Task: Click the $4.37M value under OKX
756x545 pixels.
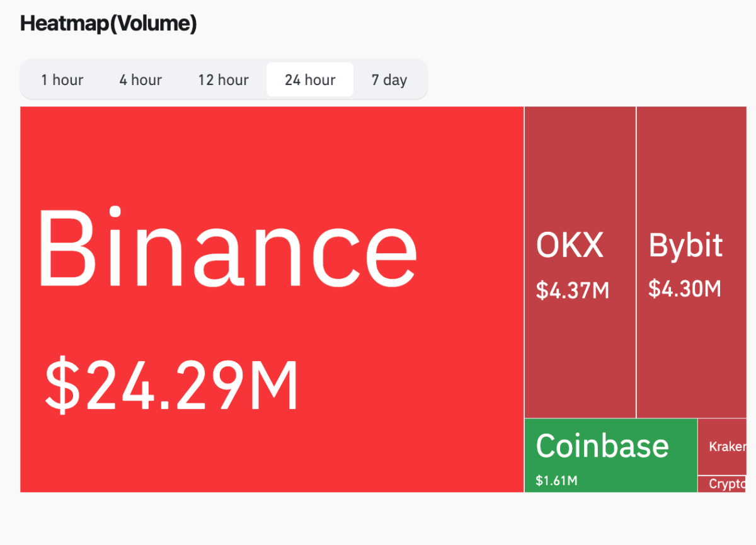Action: coord(572,290)
